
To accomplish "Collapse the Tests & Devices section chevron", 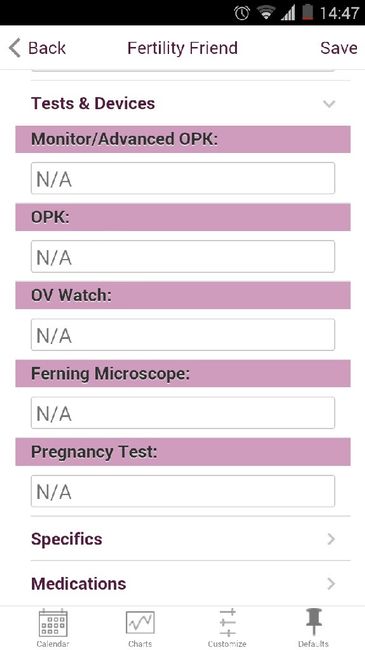I will tap(329, 104).
